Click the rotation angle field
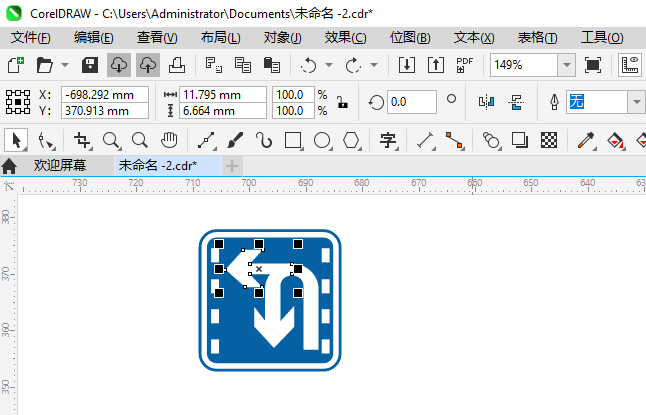646x415 pixels. click(412, 102)
